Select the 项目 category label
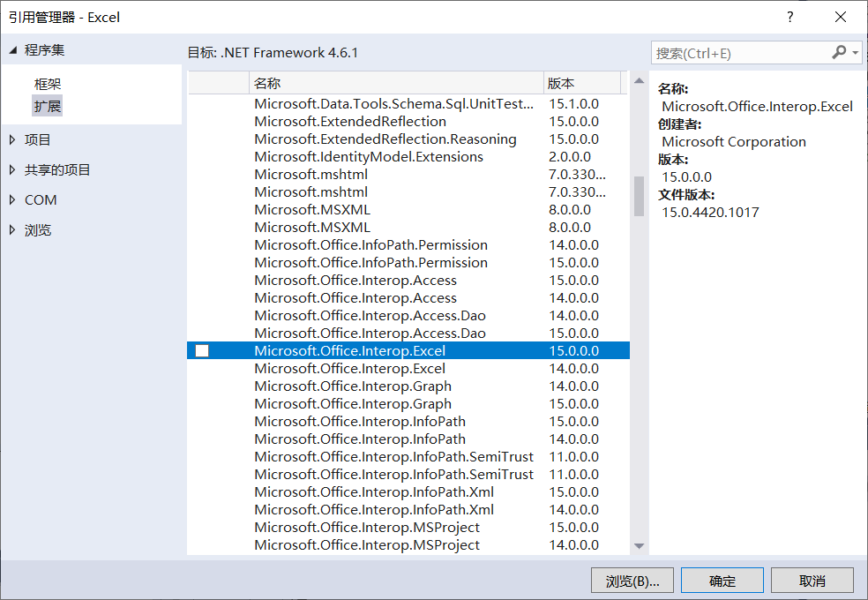The image size is (868, 600). pyautogui.click(x=38, y=140)
